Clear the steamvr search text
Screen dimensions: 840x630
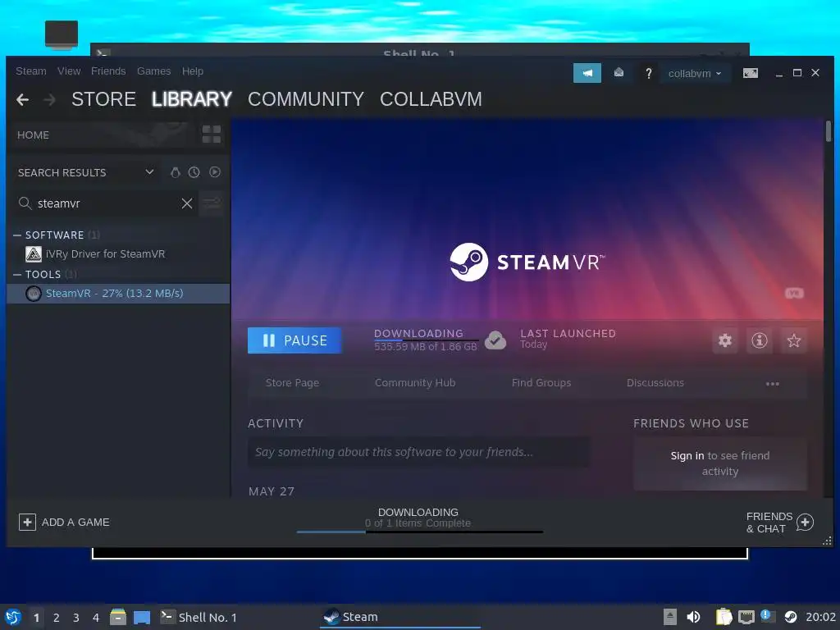tap(187, 203)
